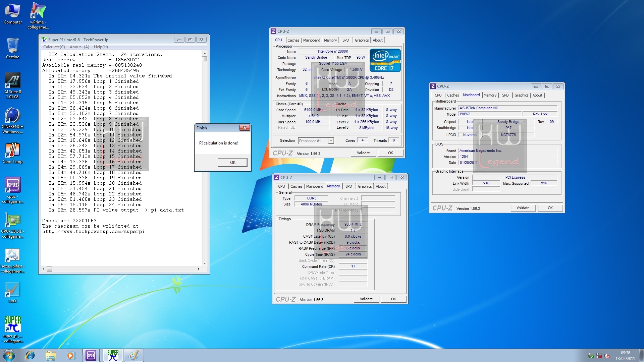Click the Intel Core i7 logo
Viewport: 644px width, 362px height.
pos(385,60)
